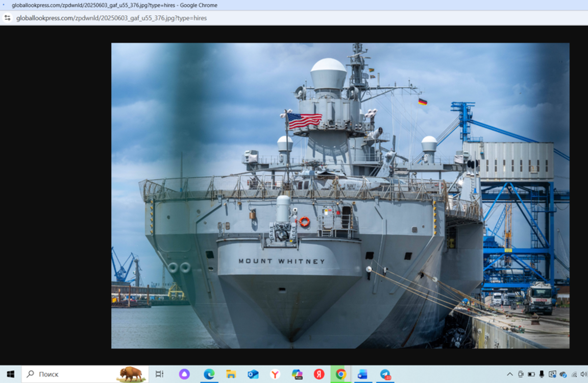588x383 pixels.
Task: Click the battery status tray icon
Action: click(531, 374)
